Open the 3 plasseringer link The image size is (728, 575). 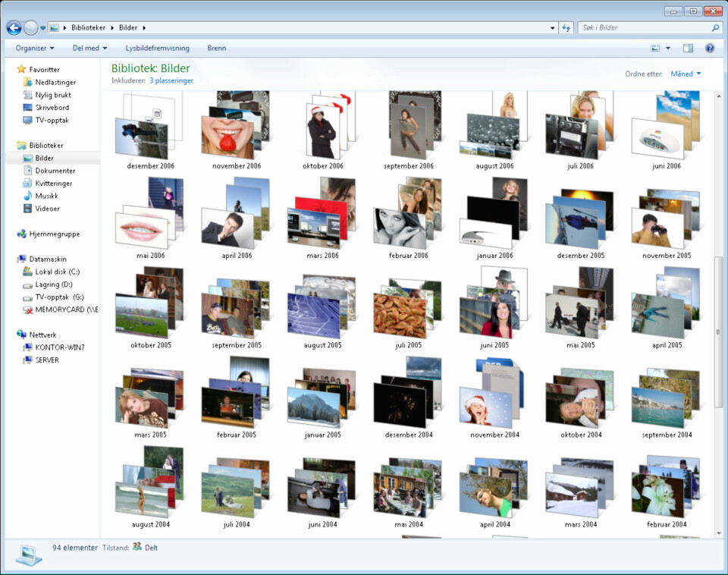point(171,80)
